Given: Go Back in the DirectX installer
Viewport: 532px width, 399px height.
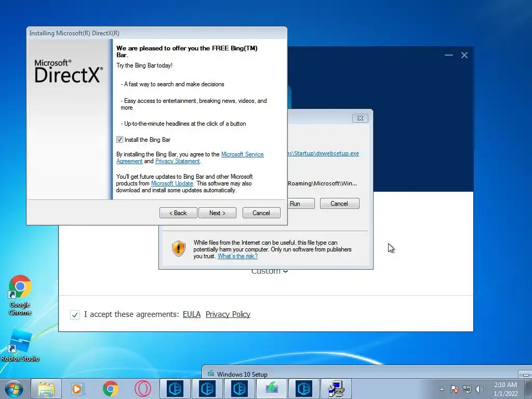Looking at the screenshot, I should point(178,212).
